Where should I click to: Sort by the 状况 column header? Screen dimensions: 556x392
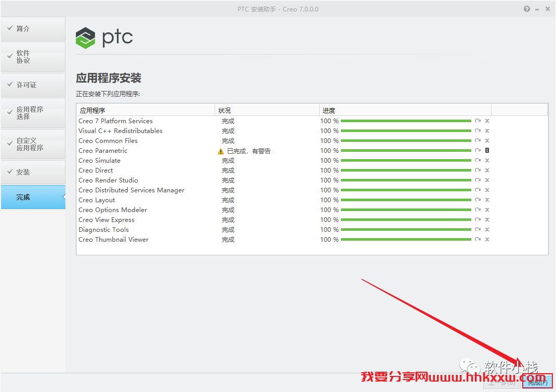[267, 110]
